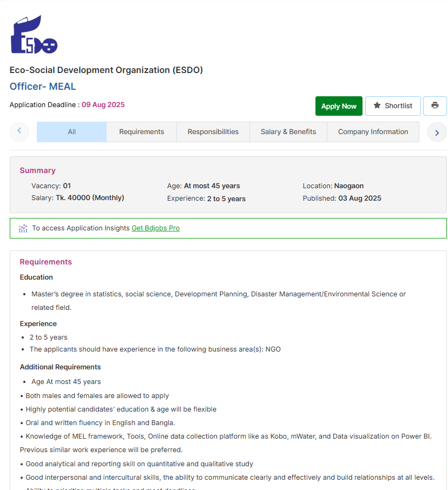
Task: Click the Requirements section heading
Action: [x=45, y=262]
